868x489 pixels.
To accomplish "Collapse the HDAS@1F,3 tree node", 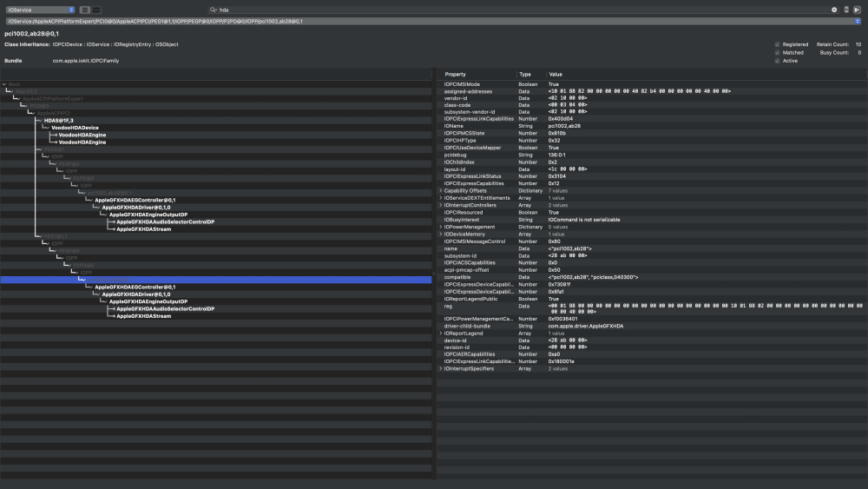I will click(x=39, y=120).
